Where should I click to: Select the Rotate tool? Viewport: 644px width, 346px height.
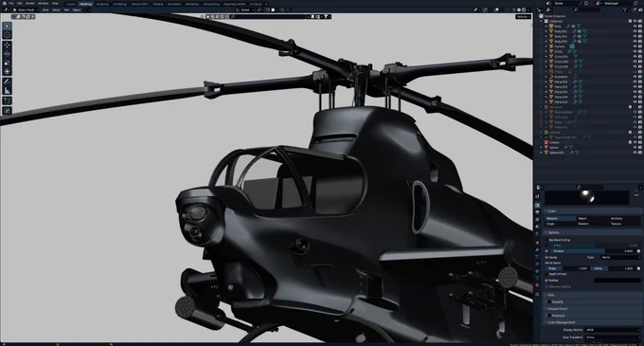pos(7,54)
